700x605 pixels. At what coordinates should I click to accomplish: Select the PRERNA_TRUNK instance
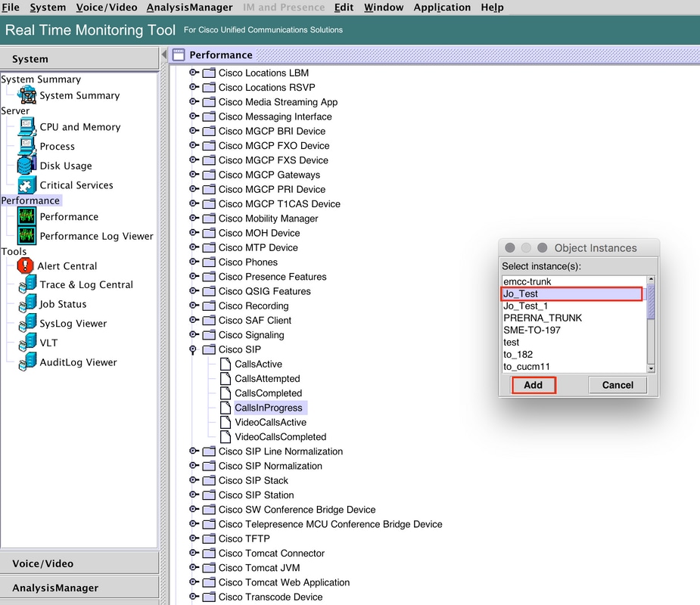pos(574,318)
